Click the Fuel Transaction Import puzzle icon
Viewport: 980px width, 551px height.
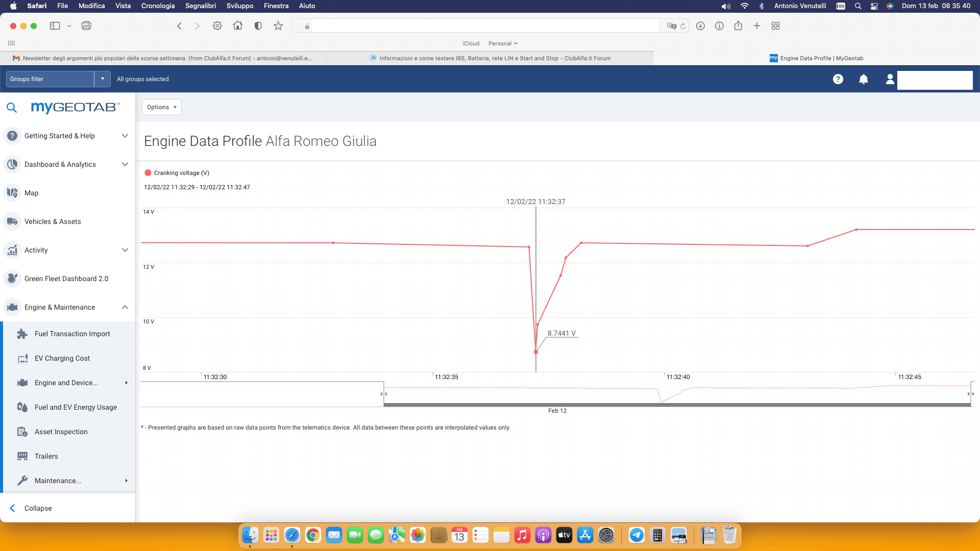22,334
